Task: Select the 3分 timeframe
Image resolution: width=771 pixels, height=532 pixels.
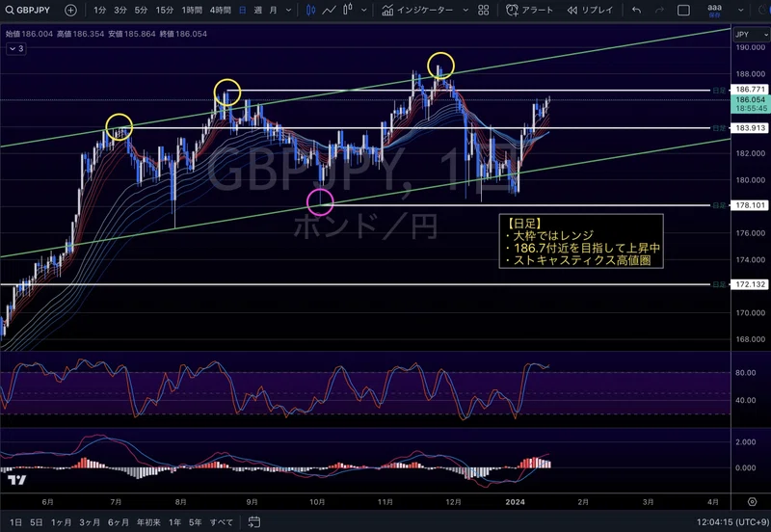Action: tap(120, 10)
